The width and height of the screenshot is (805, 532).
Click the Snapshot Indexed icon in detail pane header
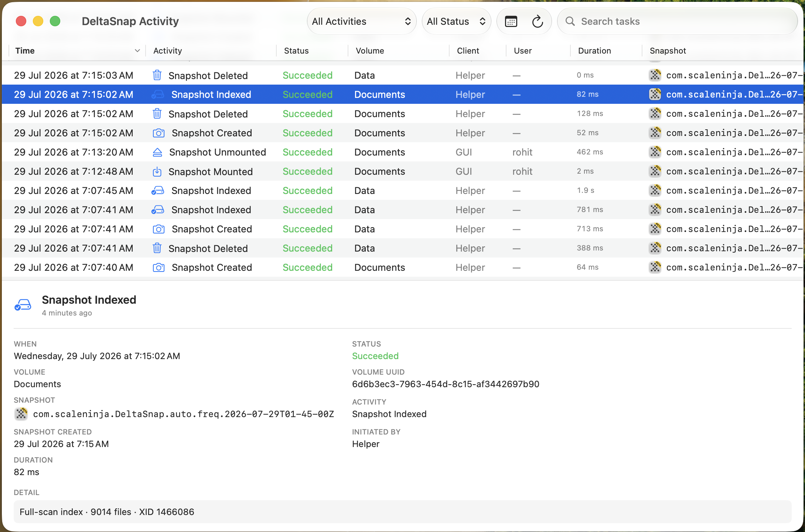click(x=23, y=305)
